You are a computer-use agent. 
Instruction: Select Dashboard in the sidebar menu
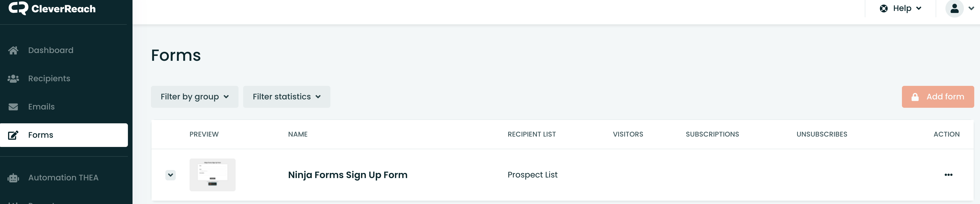[x=51, y=50]
